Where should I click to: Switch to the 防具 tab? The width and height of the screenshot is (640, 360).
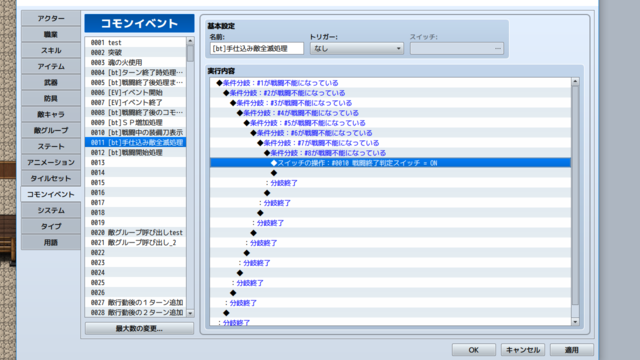tap(51, 98)
